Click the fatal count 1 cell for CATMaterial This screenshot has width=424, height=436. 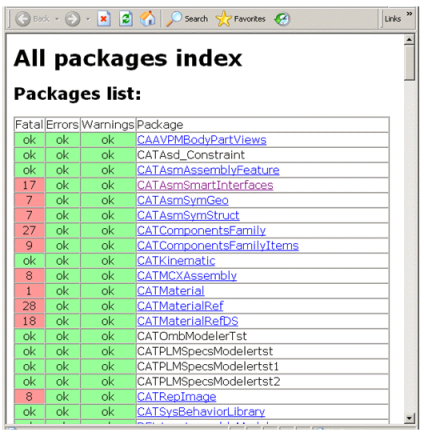coord(29,291)
